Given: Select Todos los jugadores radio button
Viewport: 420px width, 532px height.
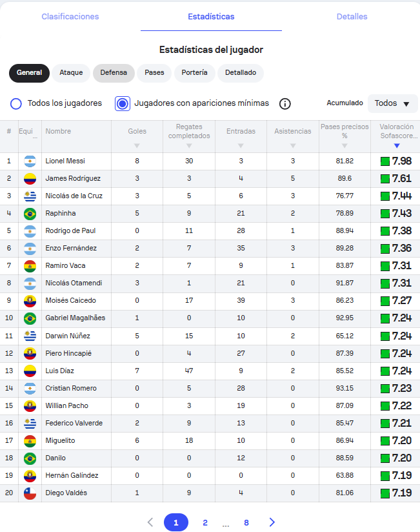Looking at the screenshot, I should click(x=16, y=103).
